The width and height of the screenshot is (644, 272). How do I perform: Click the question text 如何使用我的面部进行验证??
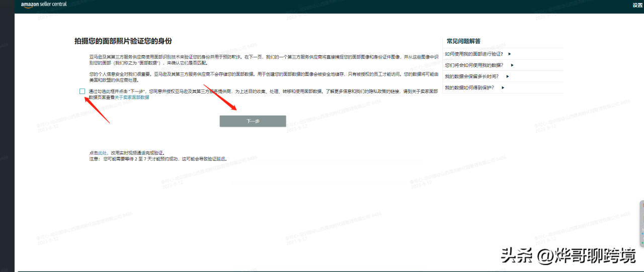[474, 54]
